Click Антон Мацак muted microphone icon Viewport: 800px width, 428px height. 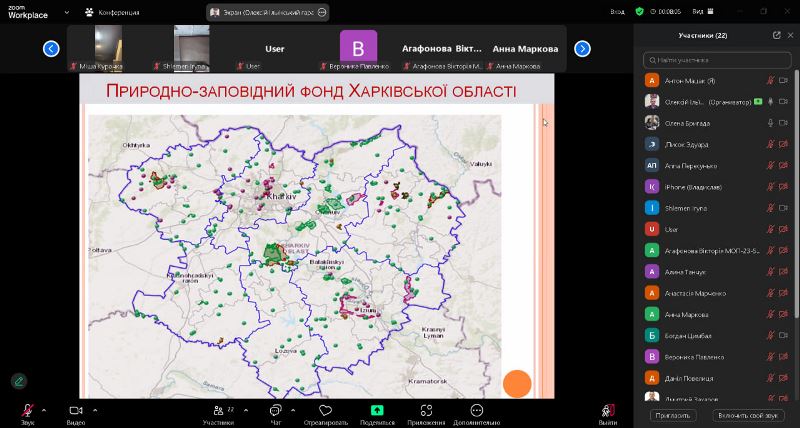tap(770, 81)
